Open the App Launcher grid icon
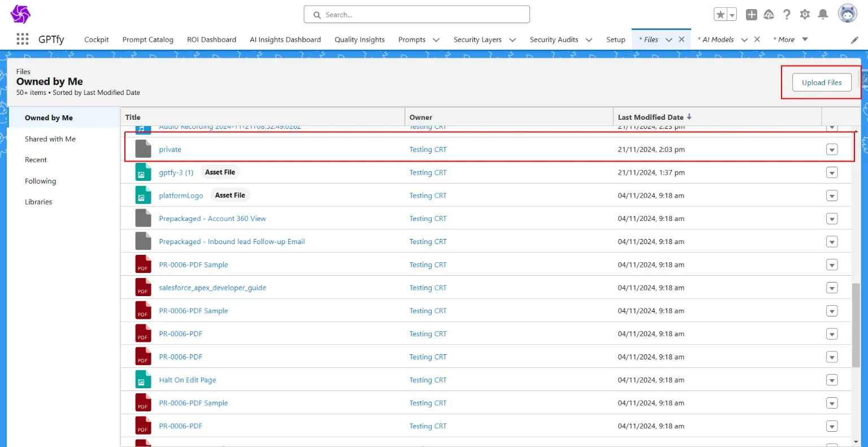 (x=23, y=39)
